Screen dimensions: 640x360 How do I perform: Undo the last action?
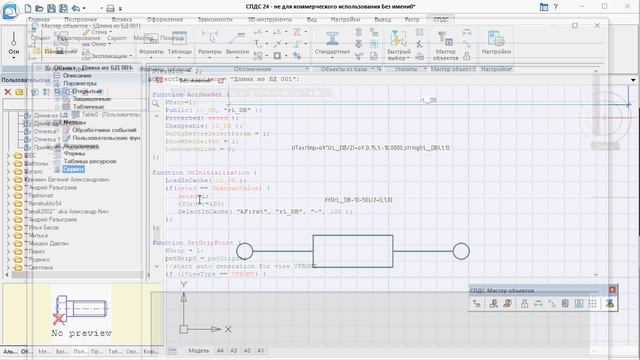tap(76, 8)
